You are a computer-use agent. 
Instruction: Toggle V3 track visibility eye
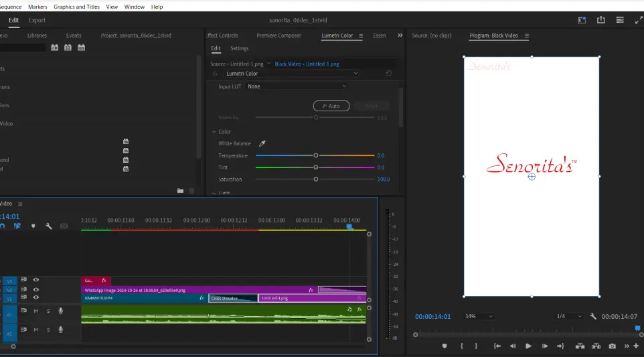[36, 280]
